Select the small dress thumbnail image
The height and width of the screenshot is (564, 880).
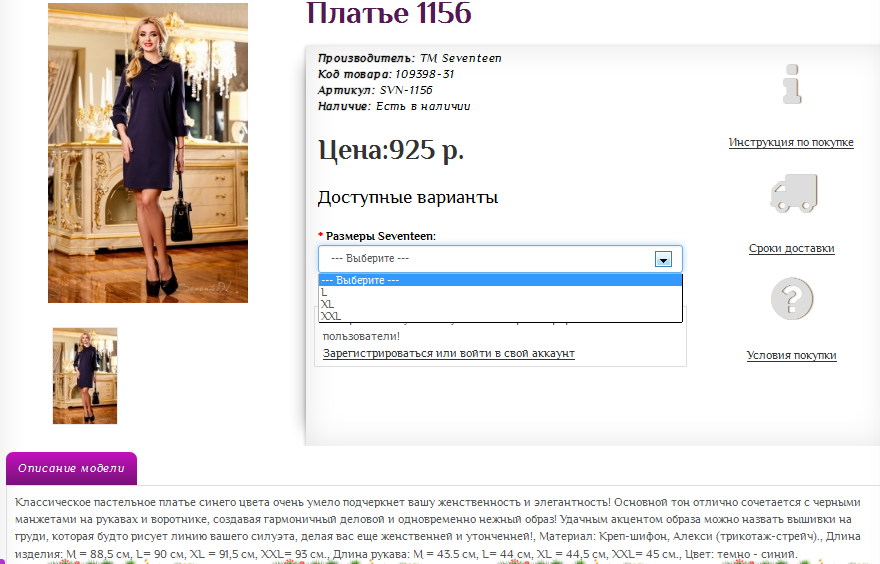point(85,376)
